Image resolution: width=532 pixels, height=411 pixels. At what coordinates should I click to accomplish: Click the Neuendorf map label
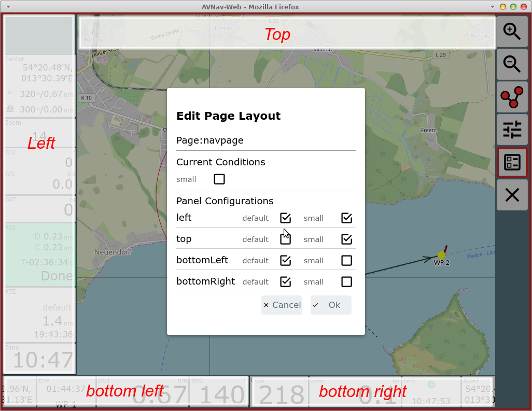113,252
